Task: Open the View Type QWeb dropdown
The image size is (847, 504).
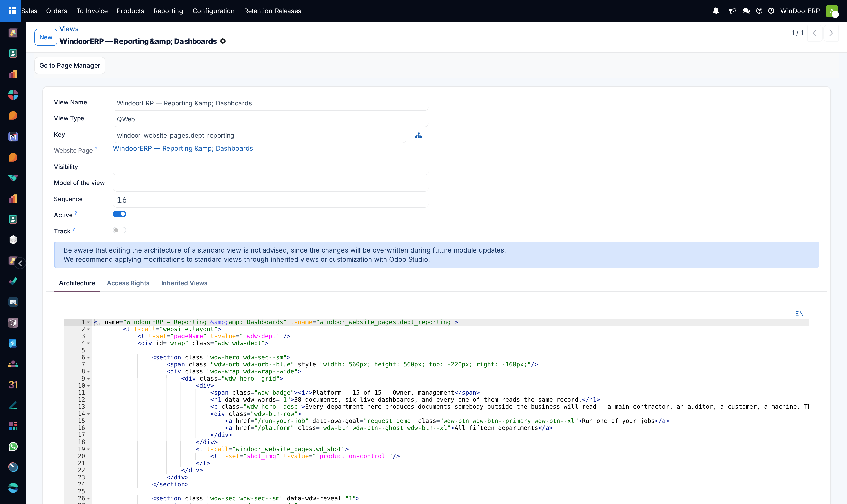Action: [x=270, y=119]
